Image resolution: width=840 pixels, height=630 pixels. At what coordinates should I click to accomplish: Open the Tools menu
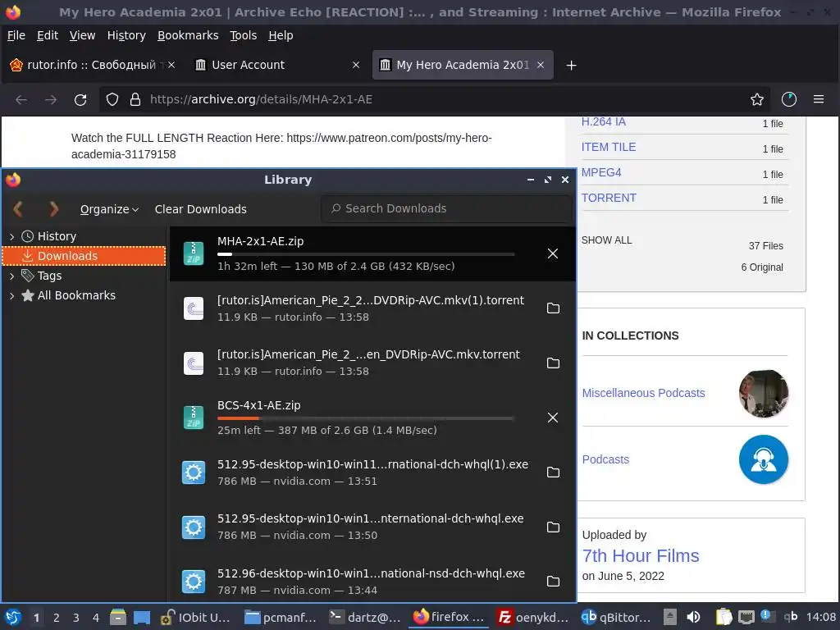point(243,35)
